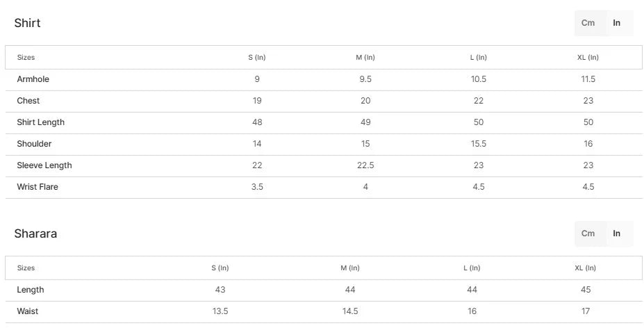Select the Shoulder row label

click(34, 144)
